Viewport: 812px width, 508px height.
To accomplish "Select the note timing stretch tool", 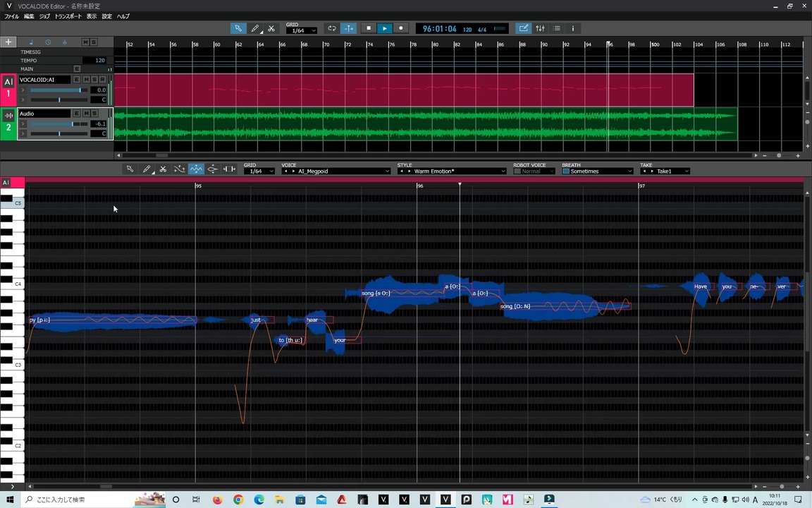I will [x=229, y=169].
